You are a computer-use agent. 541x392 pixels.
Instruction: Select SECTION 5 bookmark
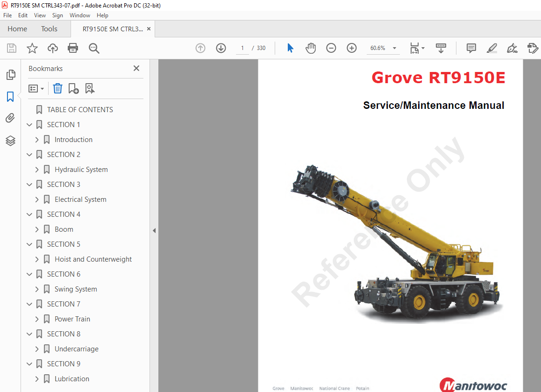click(64, 244)
